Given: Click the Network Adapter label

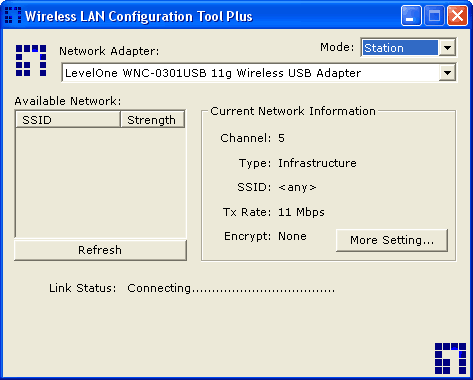Looking at the screenshot, I should coord(109,51).
